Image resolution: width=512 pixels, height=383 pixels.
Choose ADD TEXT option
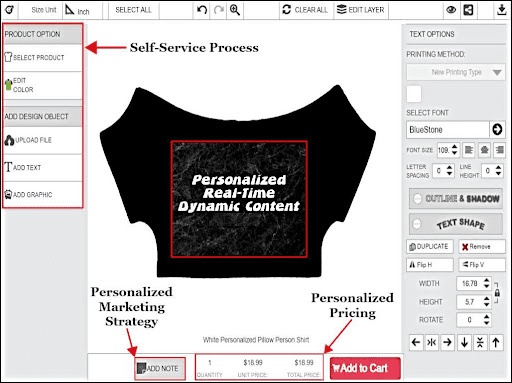click(x=42, y=167)
